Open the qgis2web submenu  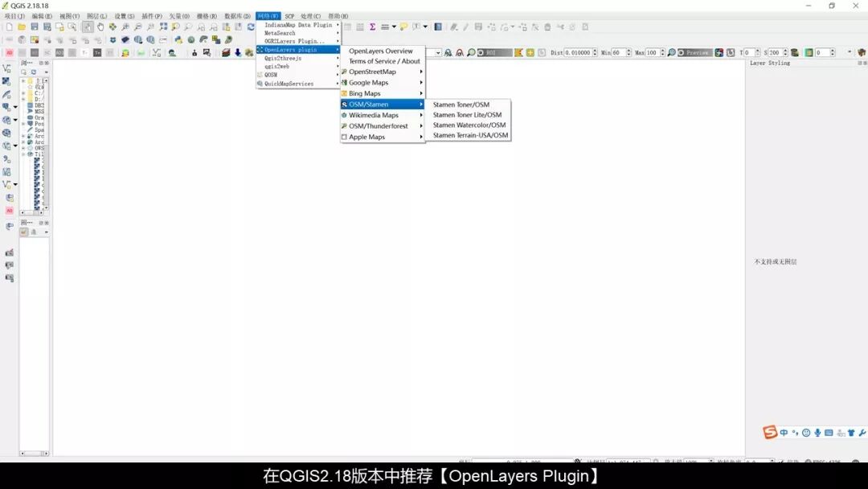(x=298, y=67)
